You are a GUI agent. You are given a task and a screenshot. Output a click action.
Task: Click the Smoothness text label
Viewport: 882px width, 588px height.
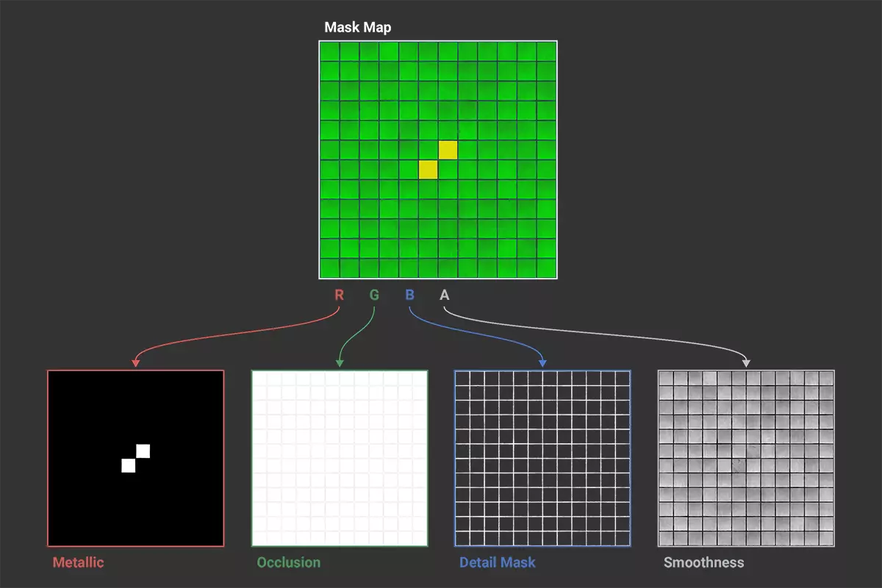(x=703, y=563)
